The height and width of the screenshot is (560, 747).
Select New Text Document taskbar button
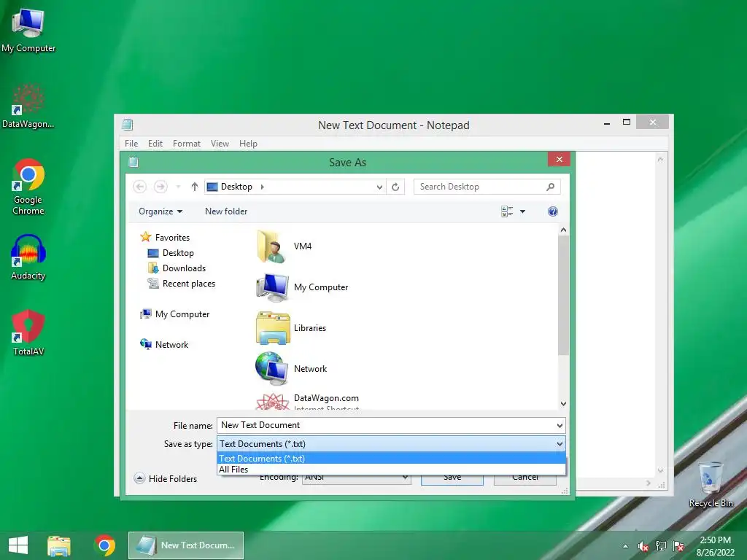pos(186,545)
